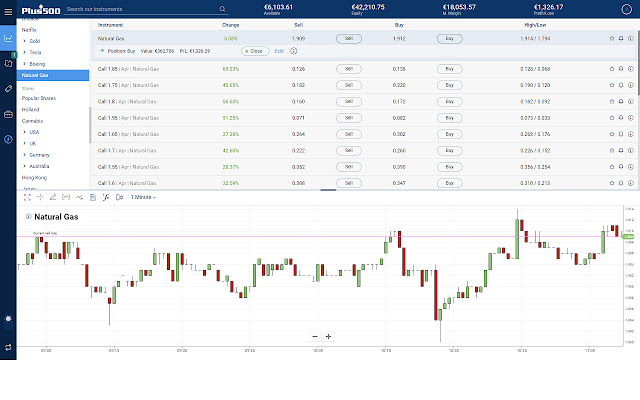Open the 1 Minute timeframe dropdown

[x=146, y=197]
